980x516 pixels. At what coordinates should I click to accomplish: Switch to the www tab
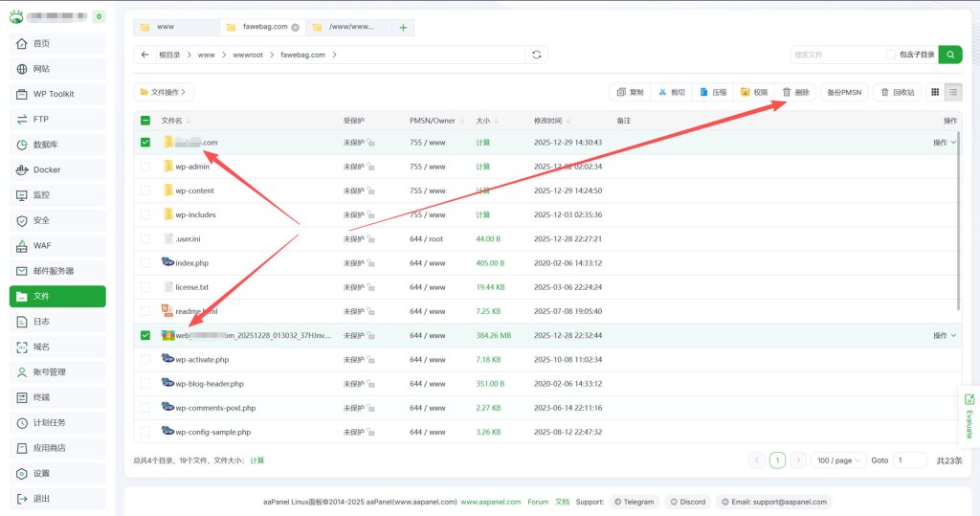175,28
